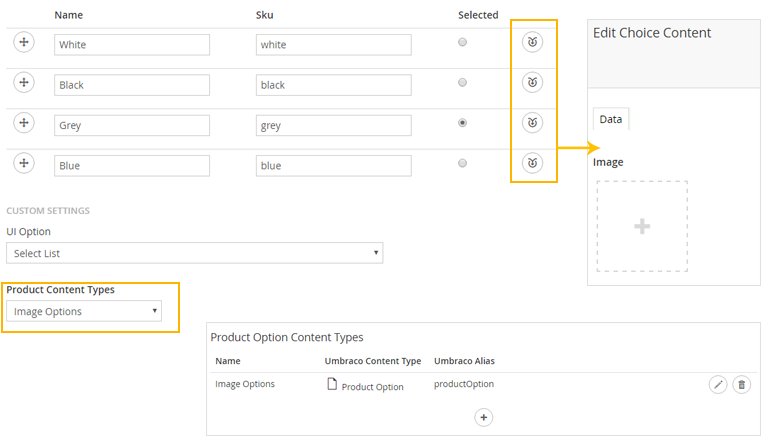The width and height of the screenshot is (770, 440).
Task: Click the move handle for the Blue row
Action: click(24, 163)
